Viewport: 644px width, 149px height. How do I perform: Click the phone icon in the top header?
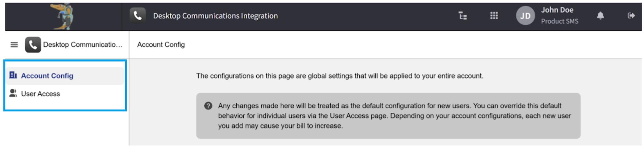pyautogui.click(x=138, y=16)
